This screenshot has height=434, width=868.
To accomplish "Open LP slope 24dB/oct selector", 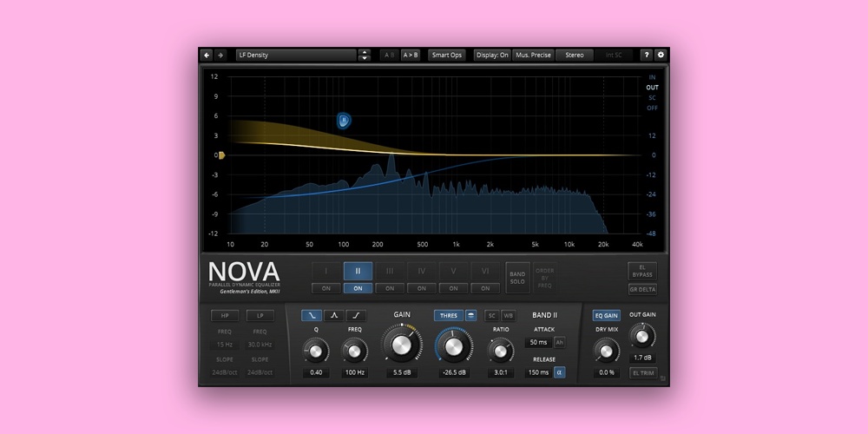I will pos(260,372).
